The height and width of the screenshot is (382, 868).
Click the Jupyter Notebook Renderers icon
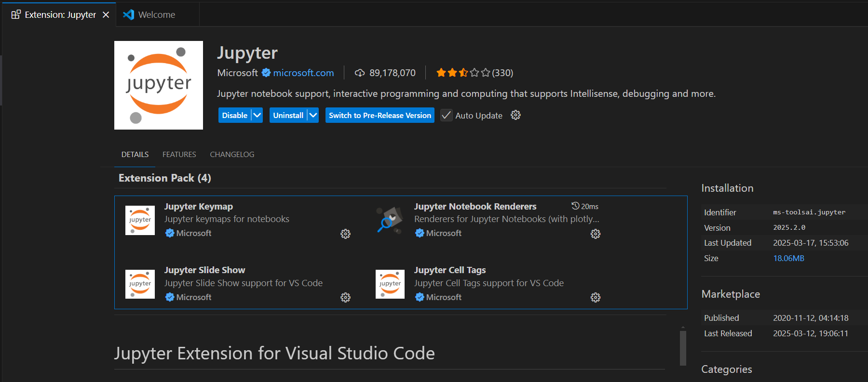click(390, 220)
